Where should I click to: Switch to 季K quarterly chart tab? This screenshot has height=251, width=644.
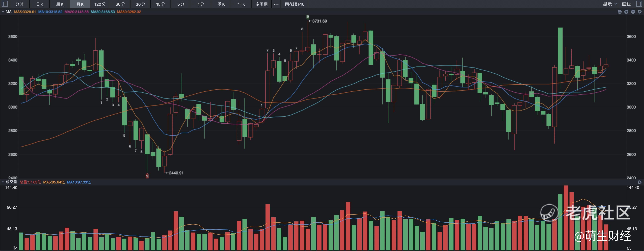coord(221,4)
